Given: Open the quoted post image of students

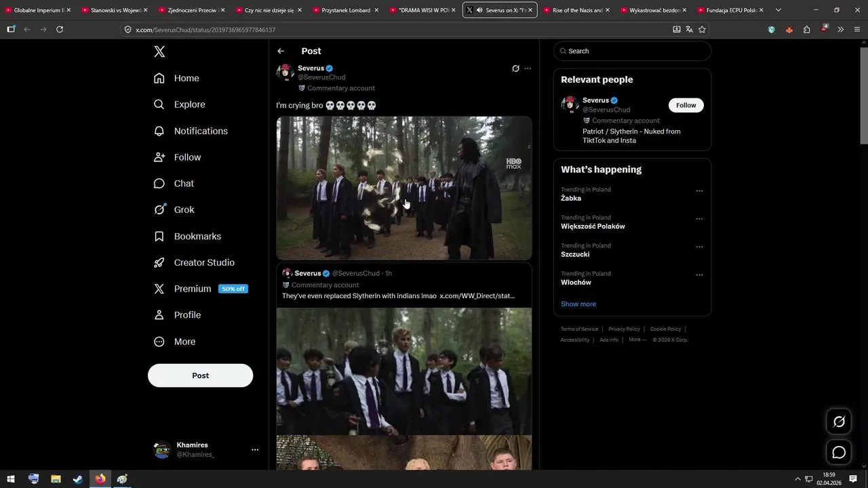Looking at the screenshot, I should tap(404, 371).
